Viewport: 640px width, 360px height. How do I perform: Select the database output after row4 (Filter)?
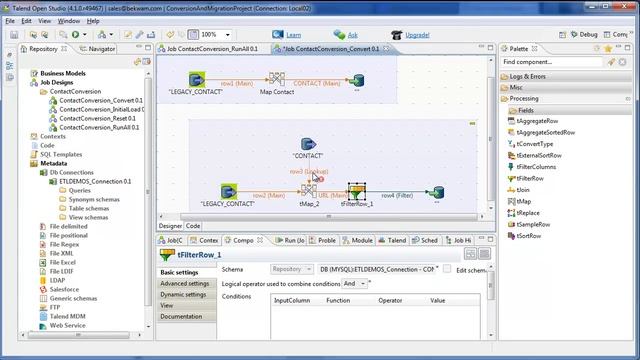pos(436,192)
